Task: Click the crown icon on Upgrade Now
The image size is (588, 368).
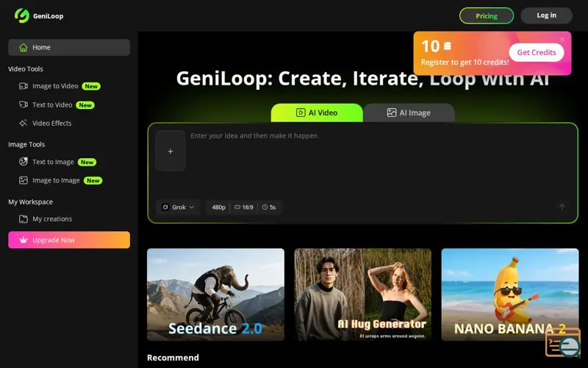Action: point(24,240)
